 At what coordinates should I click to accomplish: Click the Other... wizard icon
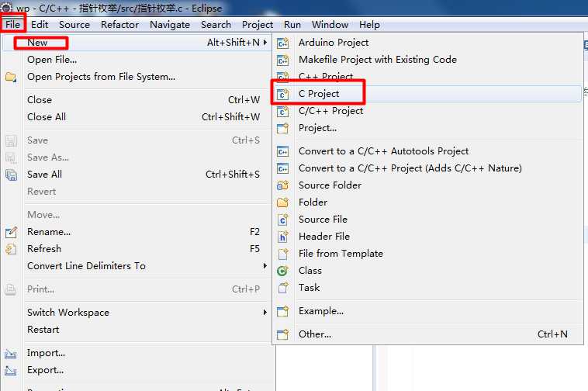pyautogui.click(x=282, y=334)
